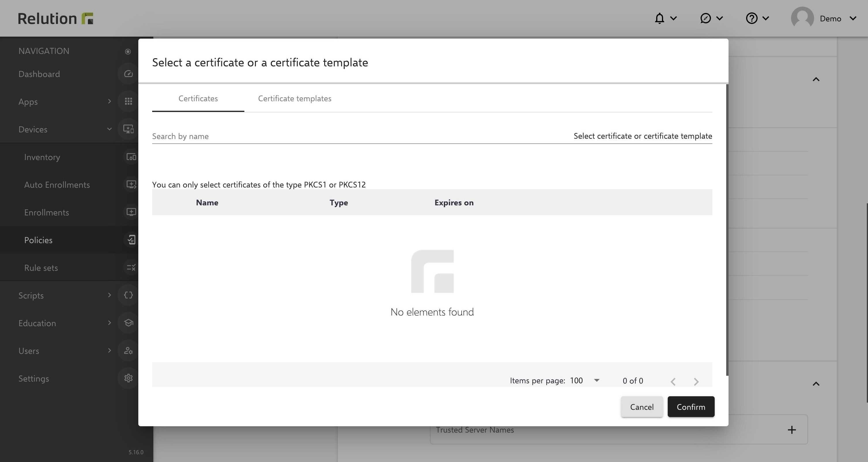Viewport: 868px width, 462px height.
Task: Expand the Scripts chevron in navigation
Action: pos(110,295)
